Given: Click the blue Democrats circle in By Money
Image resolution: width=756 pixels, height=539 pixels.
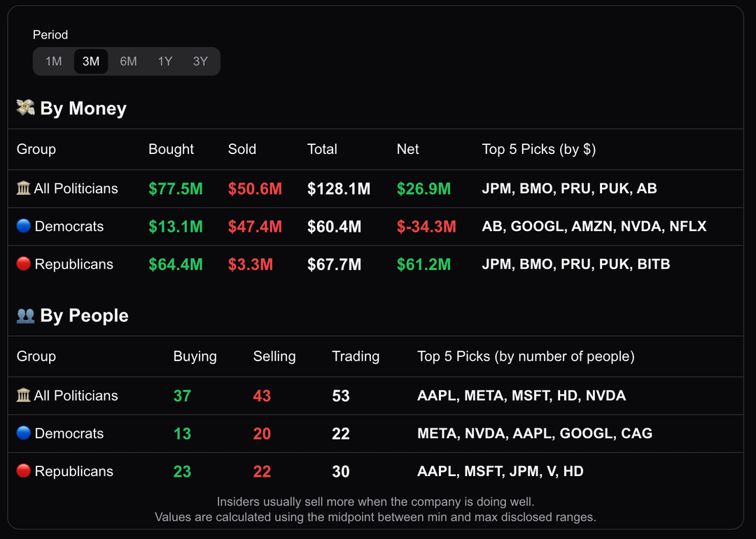Looking at the screenshot, I should [x=23, y=226].
